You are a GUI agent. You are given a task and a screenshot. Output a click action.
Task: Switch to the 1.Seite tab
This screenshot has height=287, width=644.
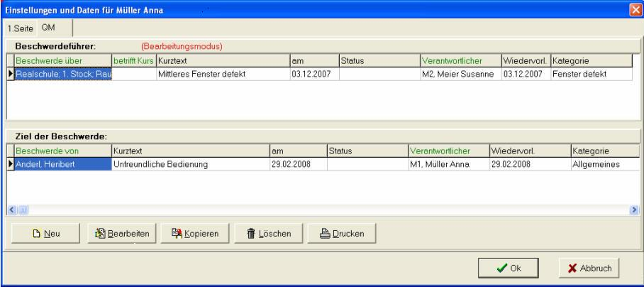tap(20, 28)
